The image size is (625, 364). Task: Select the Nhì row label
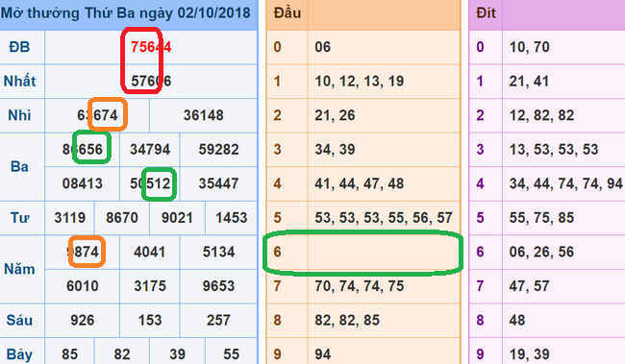pos(19,115)
